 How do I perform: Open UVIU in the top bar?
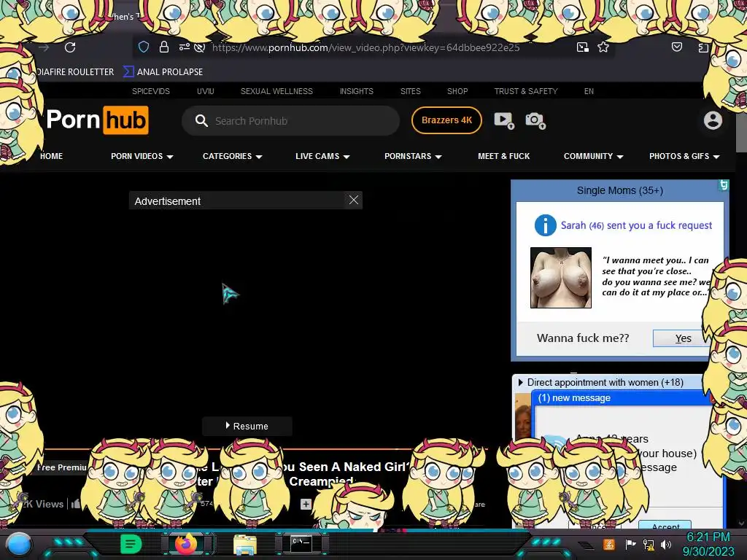[205, 91]
